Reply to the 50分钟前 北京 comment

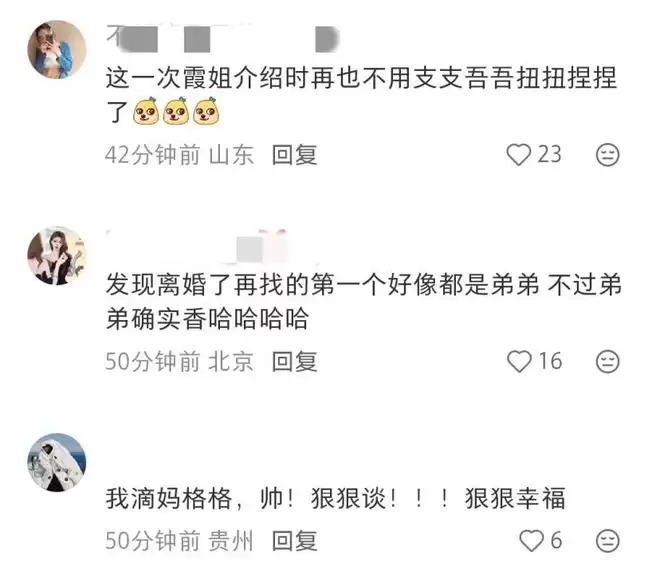pyautogui.click(x=294, y=362)
